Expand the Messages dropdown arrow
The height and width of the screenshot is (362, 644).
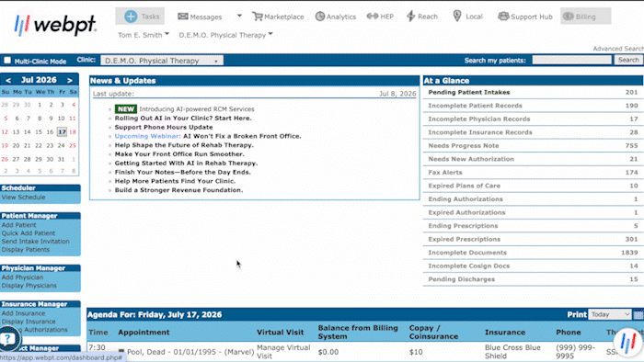239,16
